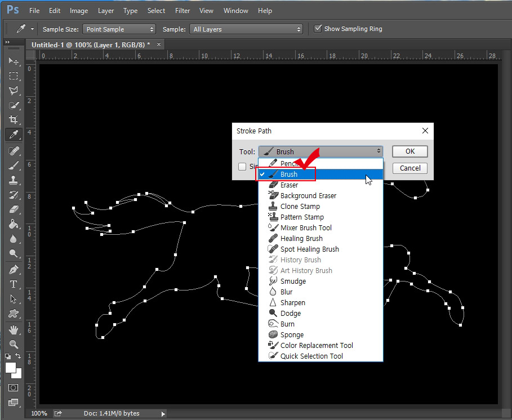This screenshot has width=512, height=420.
Task: Open the Sample Size dropdown
Action: (119, 29)
